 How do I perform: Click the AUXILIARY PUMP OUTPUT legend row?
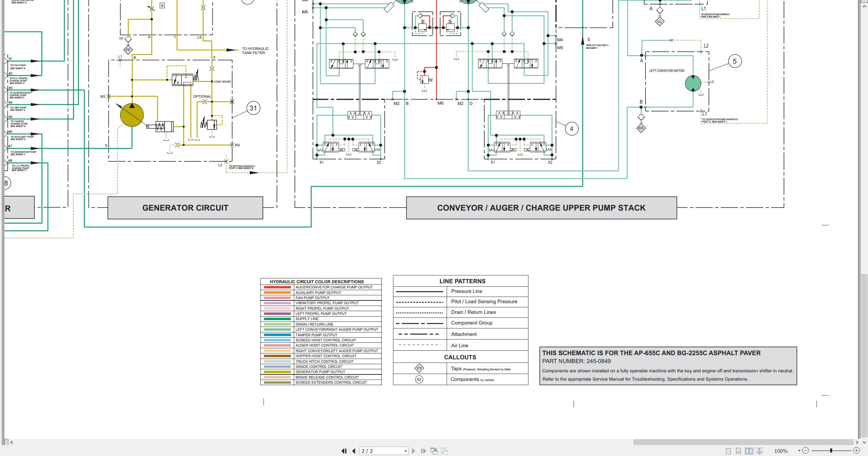click(321, 293)
